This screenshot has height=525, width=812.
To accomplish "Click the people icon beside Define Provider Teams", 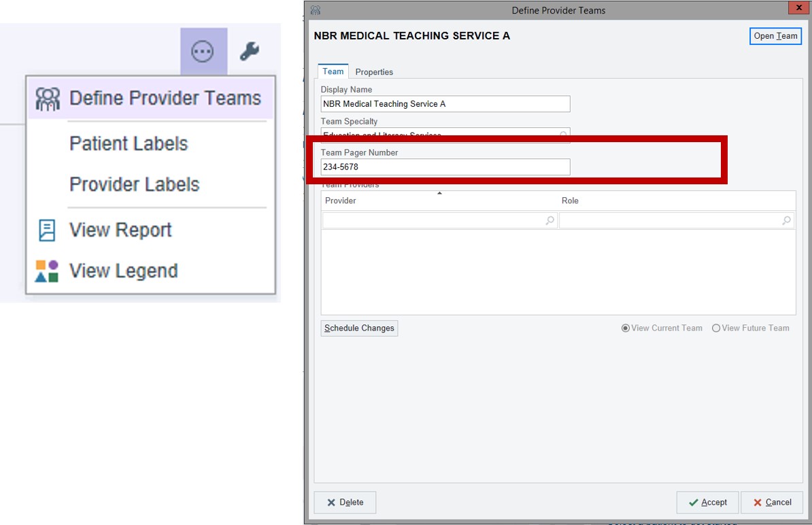I will [x=48, y=98].
